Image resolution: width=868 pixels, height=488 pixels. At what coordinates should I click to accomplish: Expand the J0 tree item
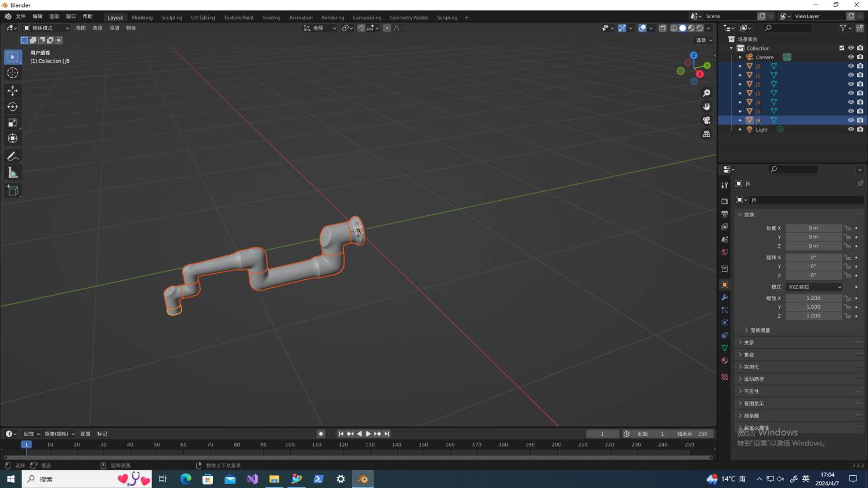[x=740, y=66]
